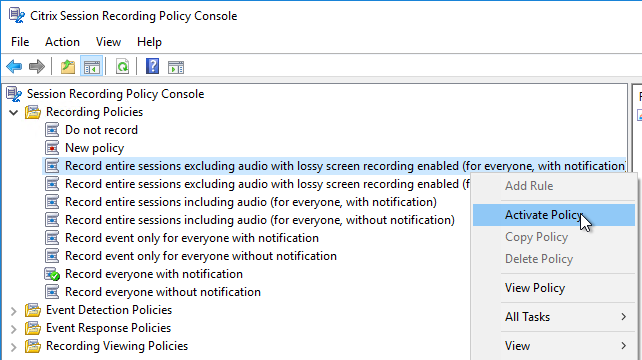Toggle the Show/Hide Console Tree icon
Image resolution: width=642 pixels, height=360 pixels.
point(91,66)
